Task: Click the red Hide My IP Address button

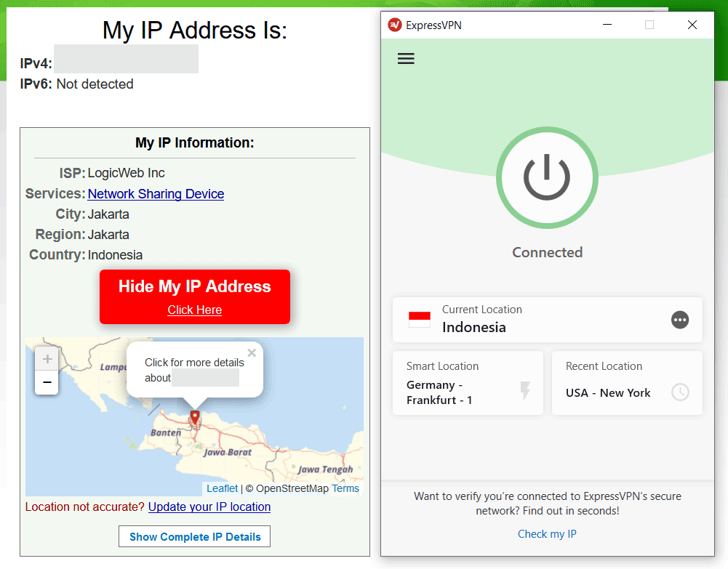Action: [194, 296]
